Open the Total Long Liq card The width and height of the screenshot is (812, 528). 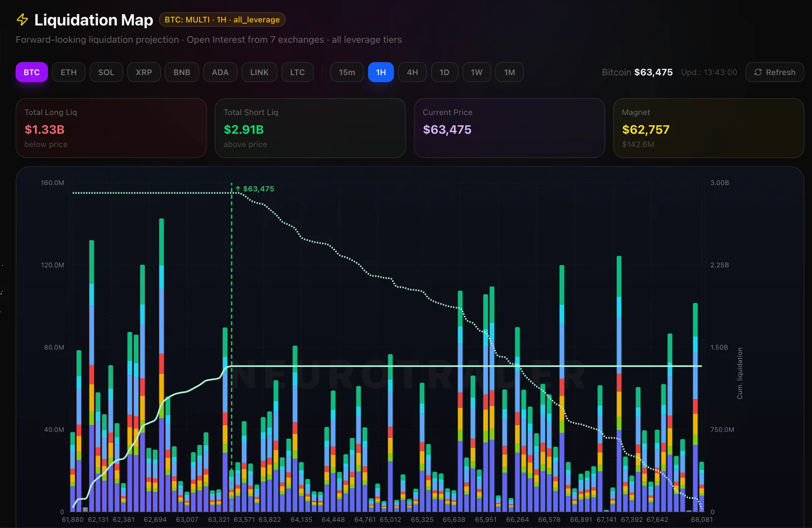111,128
